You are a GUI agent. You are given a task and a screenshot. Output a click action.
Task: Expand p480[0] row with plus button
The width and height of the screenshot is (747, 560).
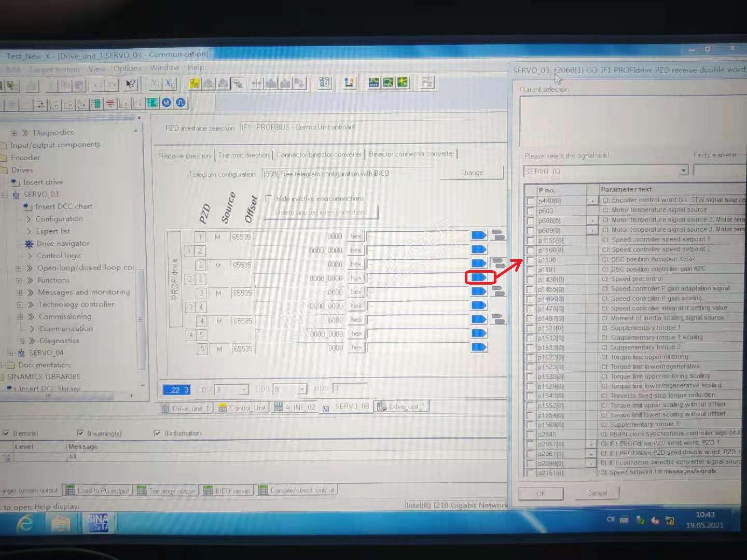click(592, 201)
